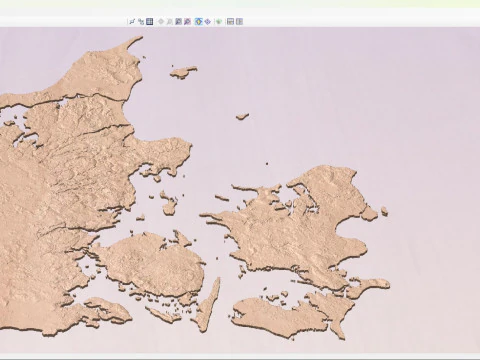
Task: Click the purple diamond view icon
Action: coord(208,22)
